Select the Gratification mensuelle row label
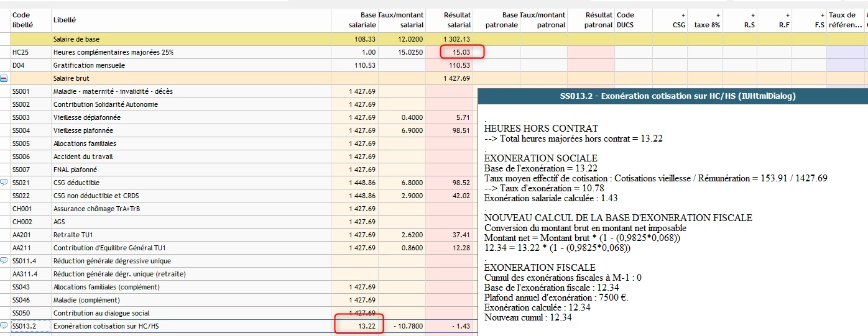The image size is (868, 336). pyautogui.click(x=89, y=65)
